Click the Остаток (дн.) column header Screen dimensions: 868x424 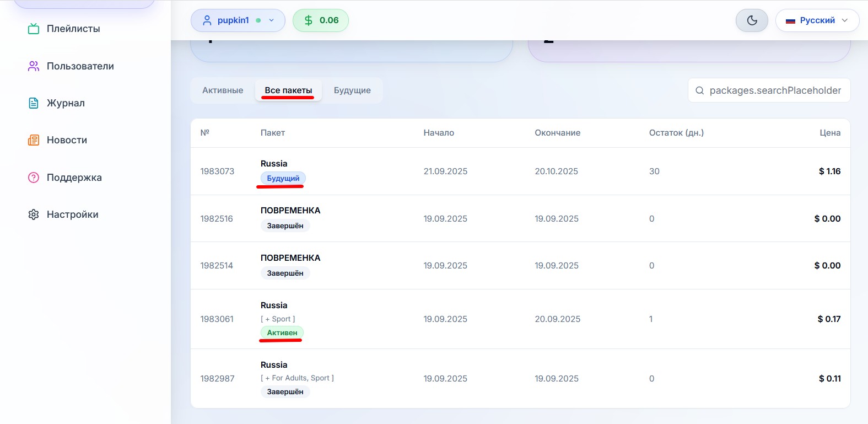coord(676,133)
